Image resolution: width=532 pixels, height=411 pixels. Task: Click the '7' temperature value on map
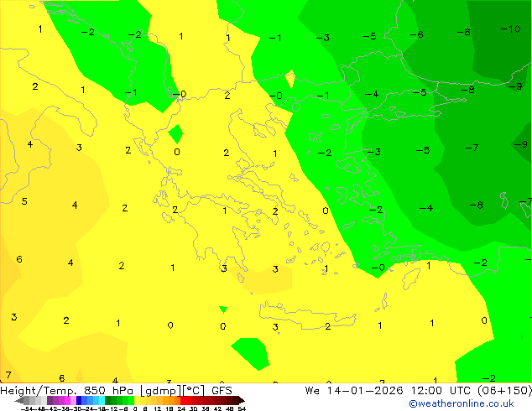click(8, 375)
